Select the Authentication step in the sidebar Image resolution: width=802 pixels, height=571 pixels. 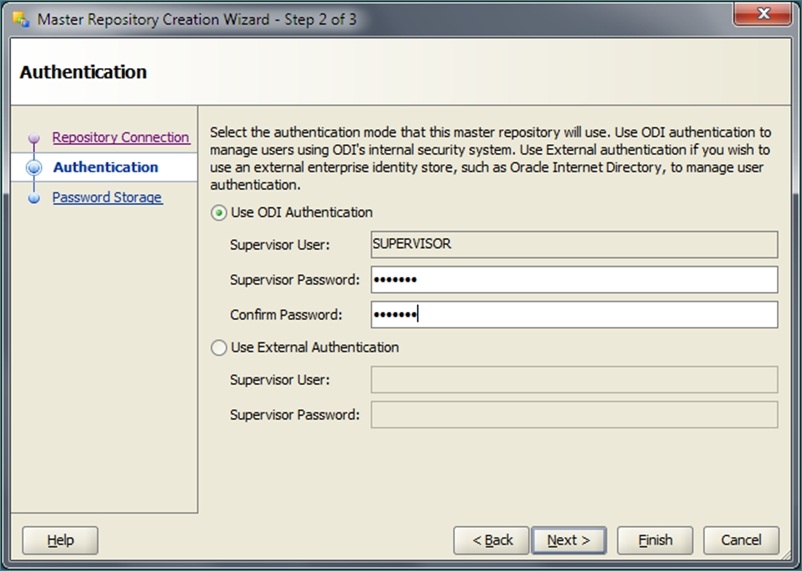[x=106, y=167]
